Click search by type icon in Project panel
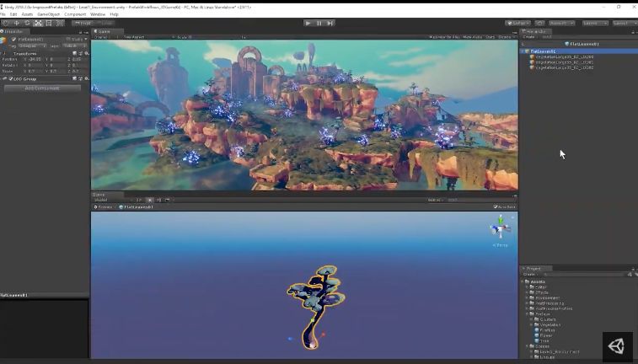Image resolution: width=638 pixels, height=364 pixels. click(630, 275)
